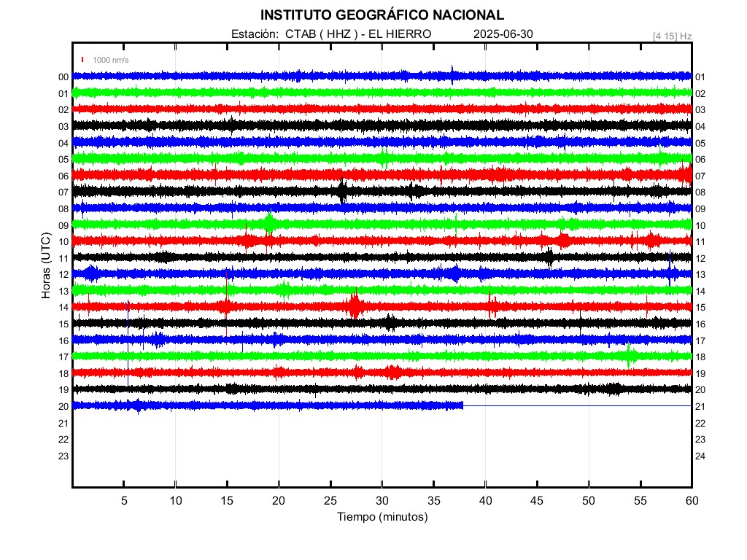Click the filter label [4 15] Hz

coord(672,36)
